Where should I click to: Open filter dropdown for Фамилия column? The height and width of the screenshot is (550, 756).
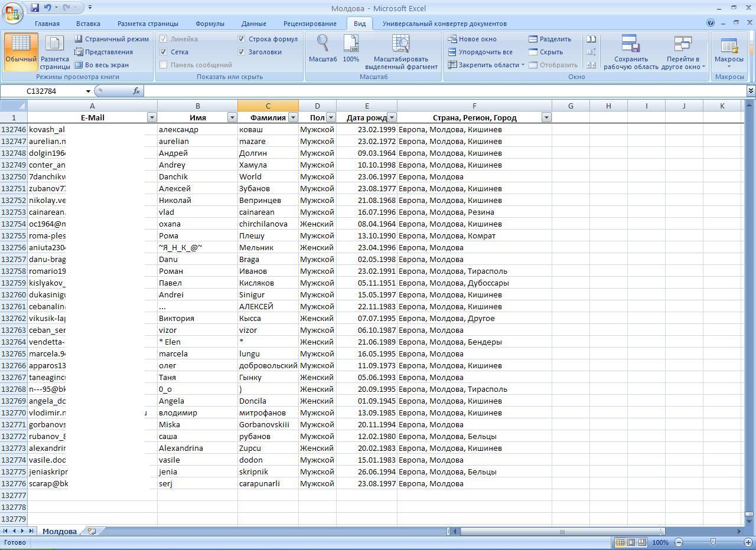[x=293, y=117]
